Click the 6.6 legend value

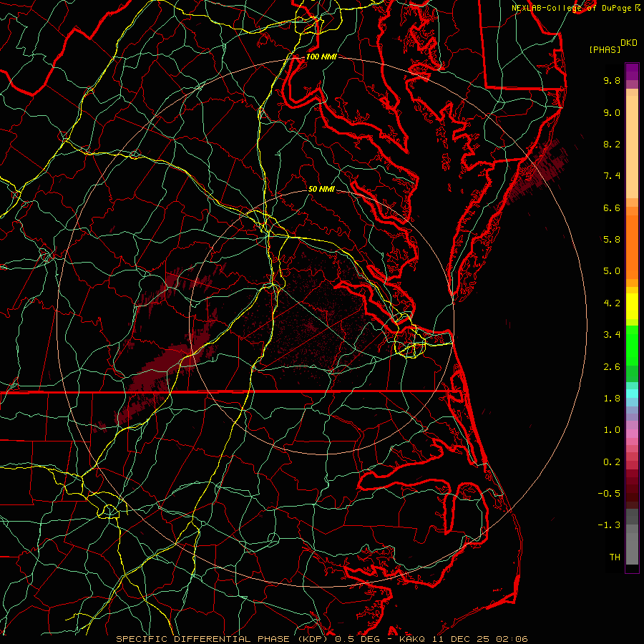[x=612, y=208]
